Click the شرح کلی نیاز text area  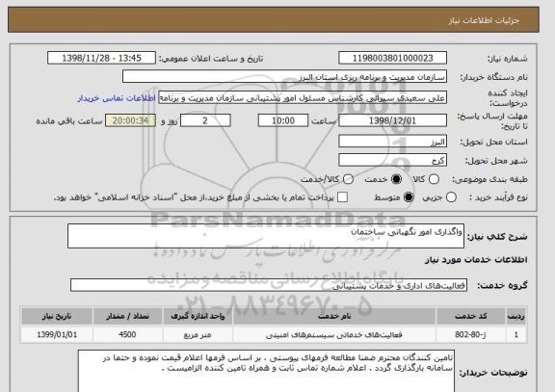[x=266, y=236]
